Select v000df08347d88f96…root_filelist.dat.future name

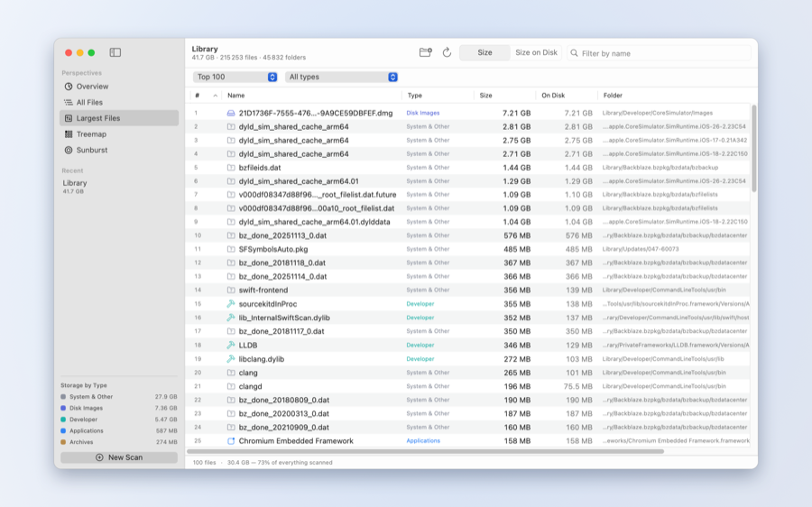318,195
